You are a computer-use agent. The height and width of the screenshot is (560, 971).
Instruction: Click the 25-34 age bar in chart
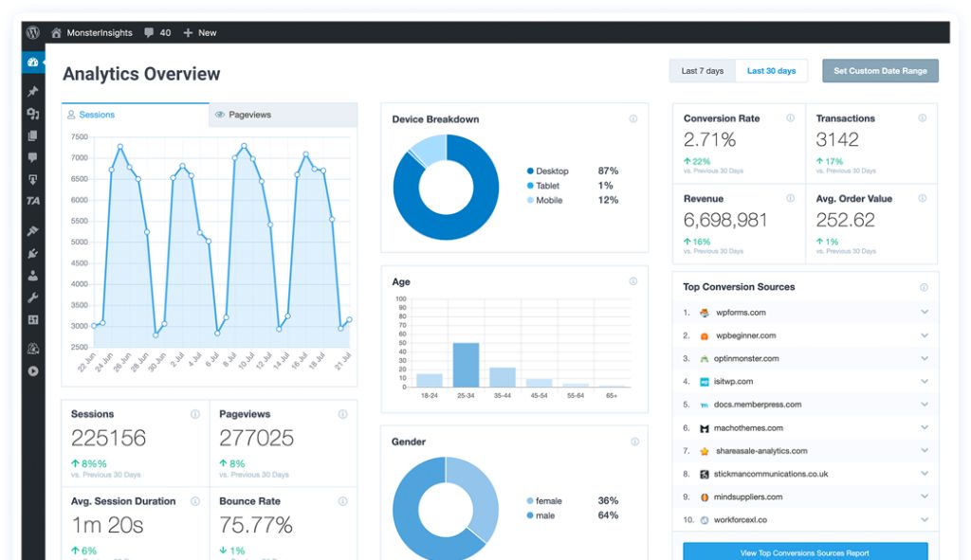coord(466,364)
